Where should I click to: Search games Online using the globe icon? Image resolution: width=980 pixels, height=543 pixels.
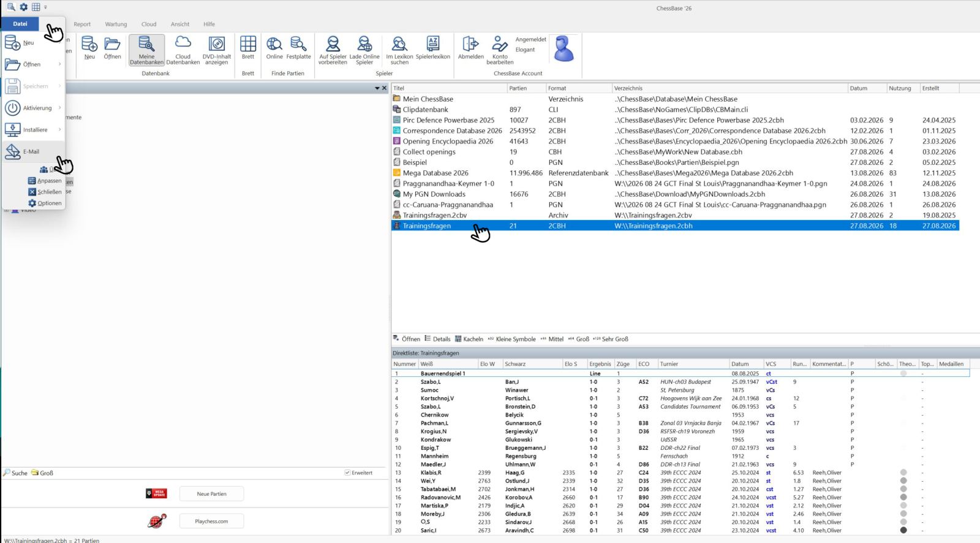(274, 48)
